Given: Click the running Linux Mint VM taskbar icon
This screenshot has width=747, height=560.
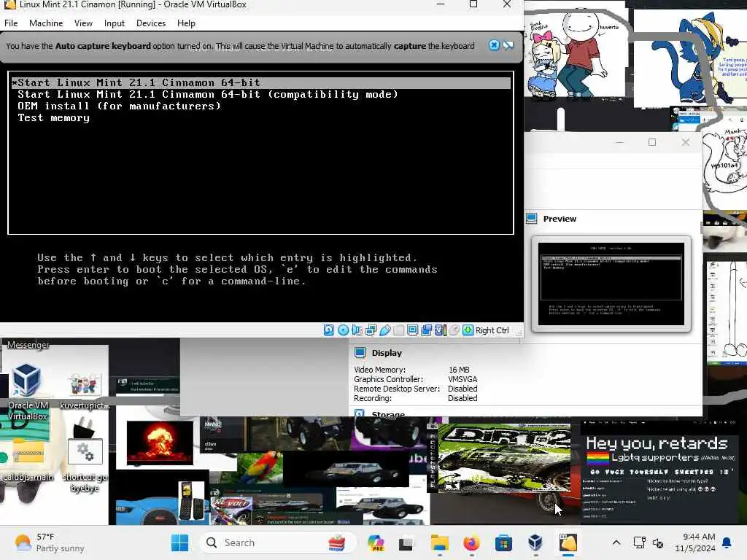Looking at the screenshot, I should point(568,542).
